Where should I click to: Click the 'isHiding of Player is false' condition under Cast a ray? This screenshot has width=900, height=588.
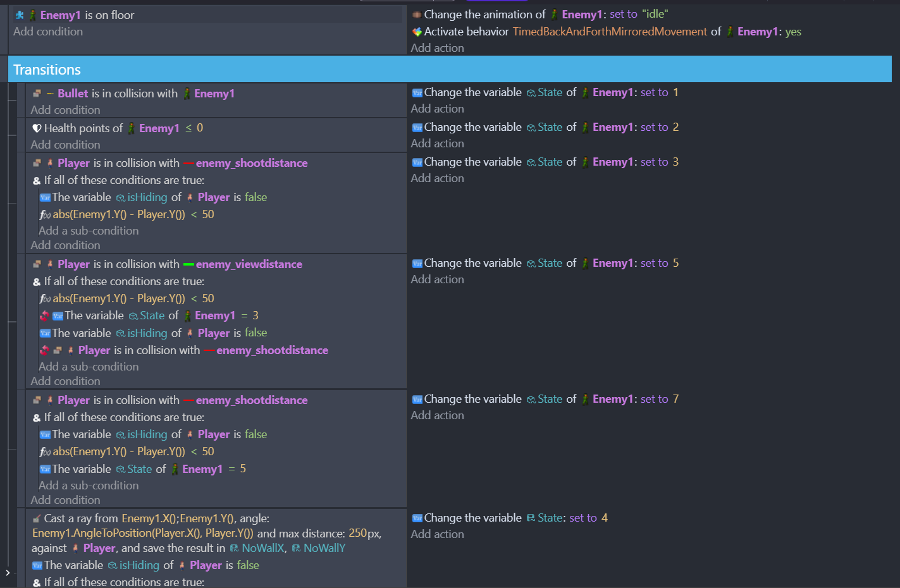[x=152, y=565]
